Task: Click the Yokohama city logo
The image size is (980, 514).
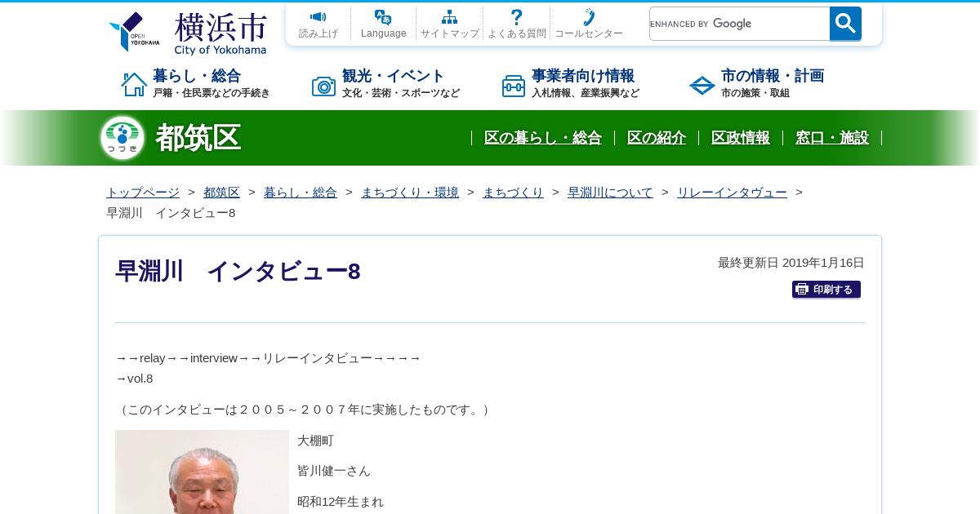Action: point(188,33)
